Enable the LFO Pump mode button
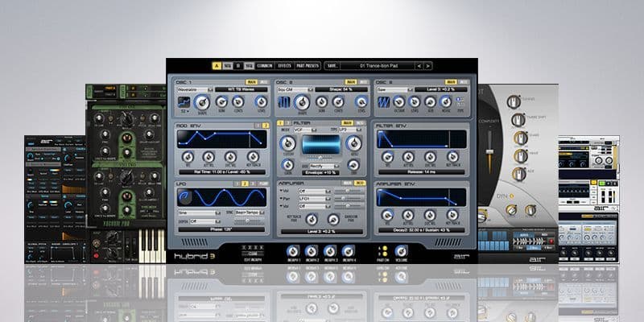The width and height of the screenshot is (644, 322). click(x=264, y=184)
